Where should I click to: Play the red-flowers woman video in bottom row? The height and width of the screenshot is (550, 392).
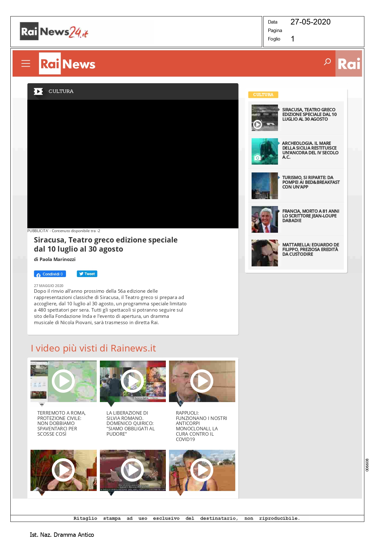coord(63,470)
